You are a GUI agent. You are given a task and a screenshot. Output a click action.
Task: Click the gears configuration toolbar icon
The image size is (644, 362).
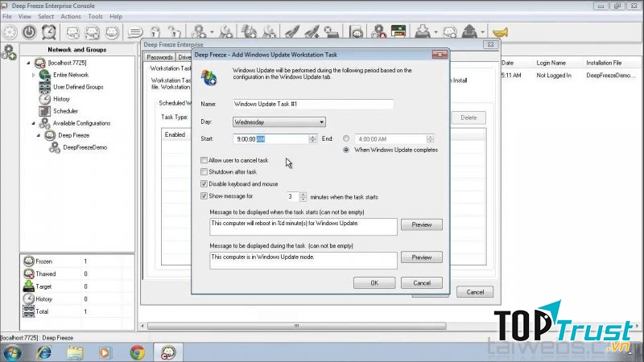[199, 32]
